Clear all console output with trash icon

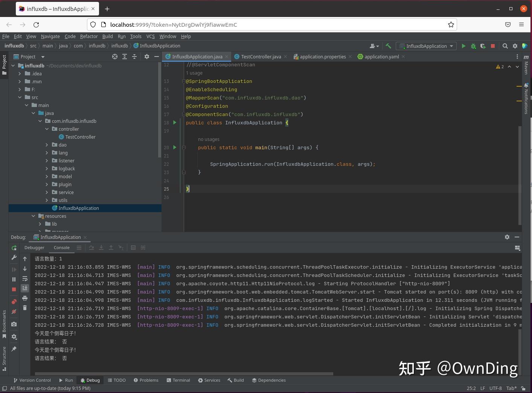(25, 308)
